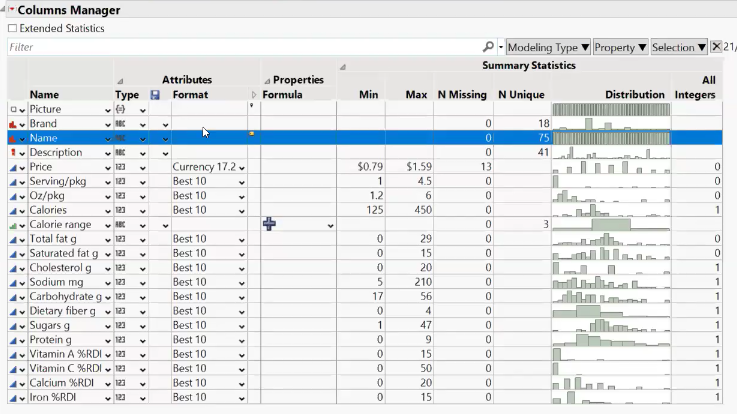The height and width of the screenshot is (414, 737).
Task: Click the Price row numeric type icon
Action: (120, 167)
